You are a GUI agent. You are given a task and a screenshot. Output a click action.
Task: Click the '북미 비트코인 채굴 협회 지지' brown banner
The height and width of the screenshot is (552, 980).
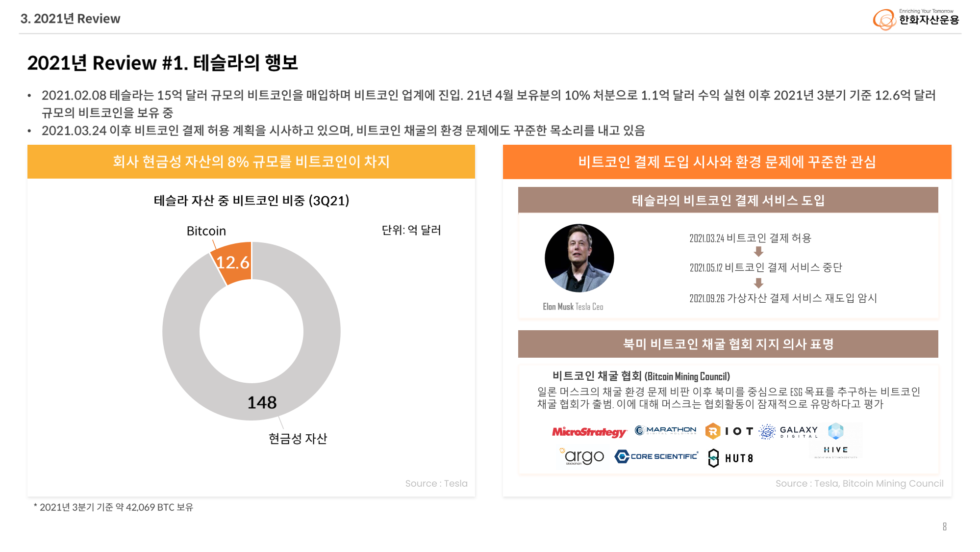728,344
